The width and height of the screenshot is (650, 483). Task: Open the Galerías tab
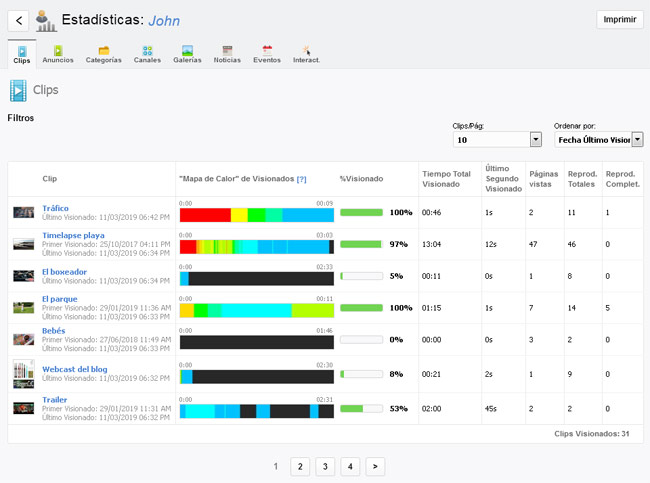click(x=187, y=54)
